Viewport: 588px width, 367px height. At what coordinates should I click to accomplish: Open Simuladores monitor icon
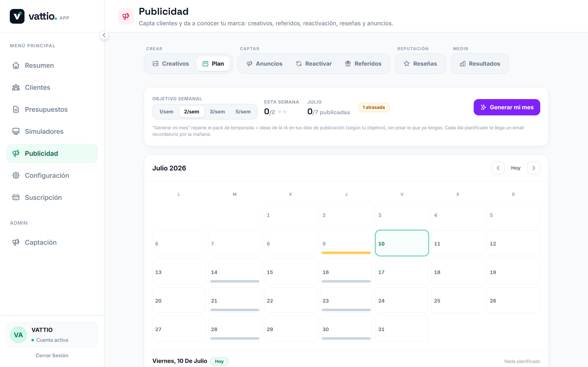(16, 131)
